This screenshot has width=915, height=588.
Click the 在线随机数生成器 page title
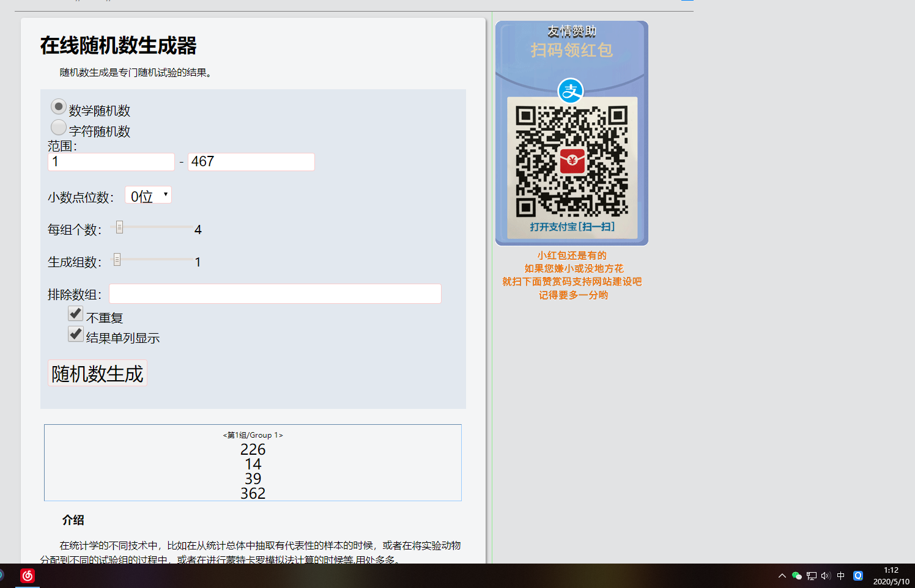118,45
